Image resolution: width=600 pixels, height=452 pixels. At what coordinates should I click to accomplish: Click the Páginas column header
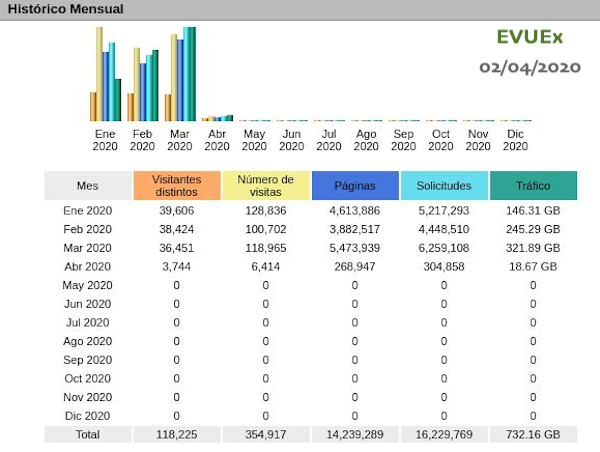pyautogui.click(x=355, y=186)
